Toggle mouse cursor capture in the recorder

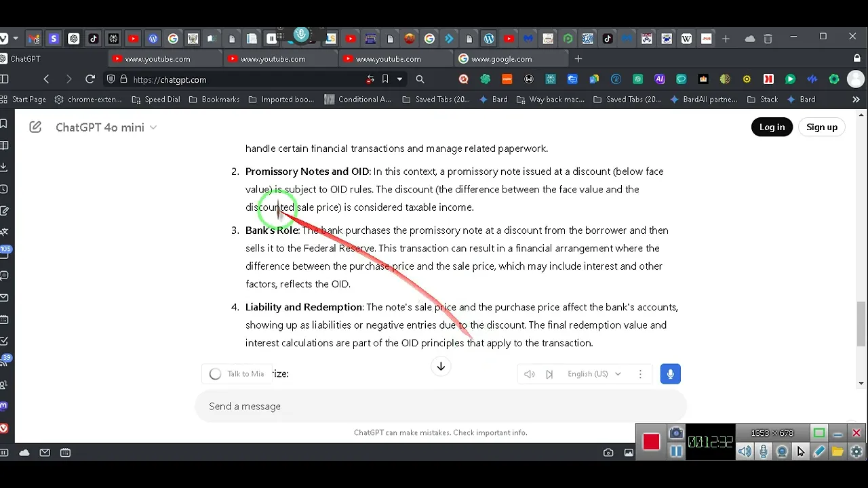pyautogui.click(x=800, y=451)
